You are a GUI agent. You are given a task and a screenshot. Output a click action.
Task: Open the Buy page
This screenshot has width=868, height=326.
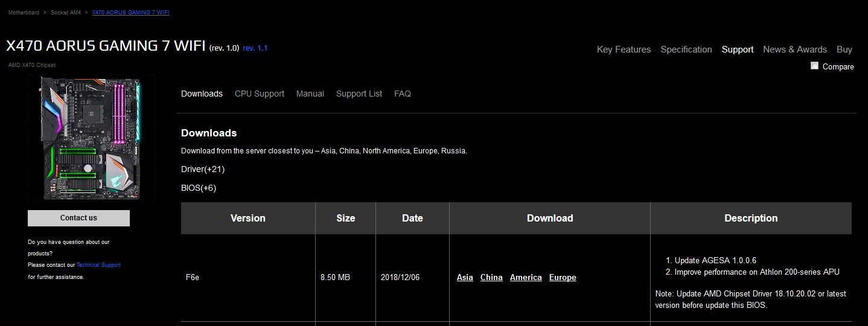pos(844,50)
